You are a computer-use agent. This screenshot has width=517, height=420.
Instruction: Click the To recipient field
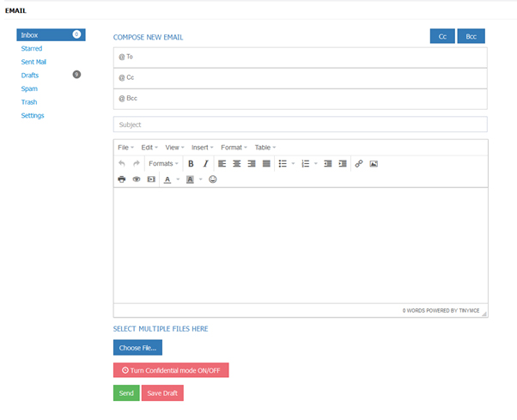(300, 58)
